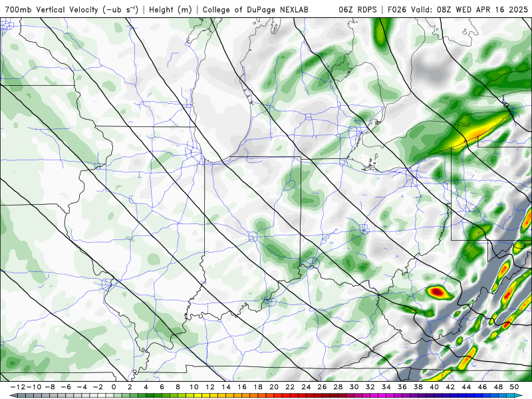532x399 pixels.
Task: Click the '0' value on the color scale
Action: click(x=114, y=387)
